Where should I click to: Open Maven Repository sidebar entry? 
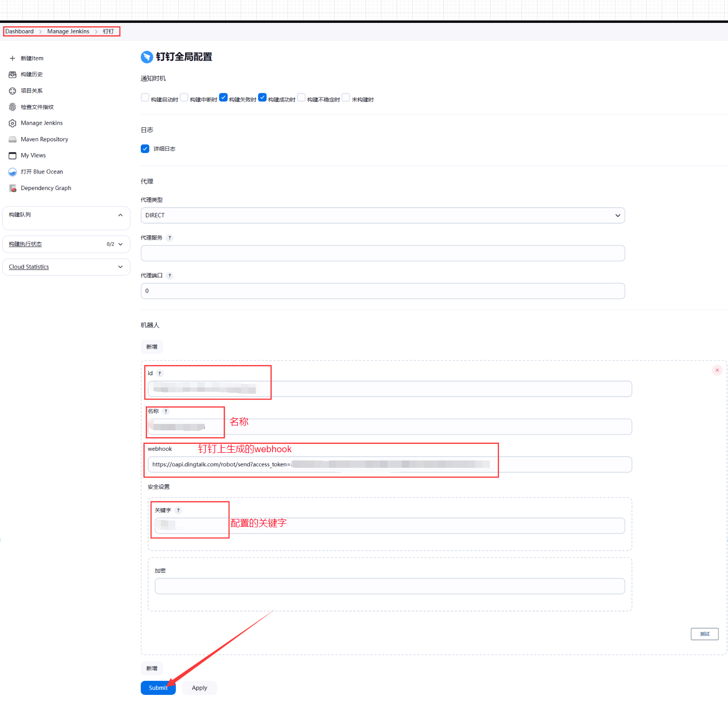click(44, 139)
